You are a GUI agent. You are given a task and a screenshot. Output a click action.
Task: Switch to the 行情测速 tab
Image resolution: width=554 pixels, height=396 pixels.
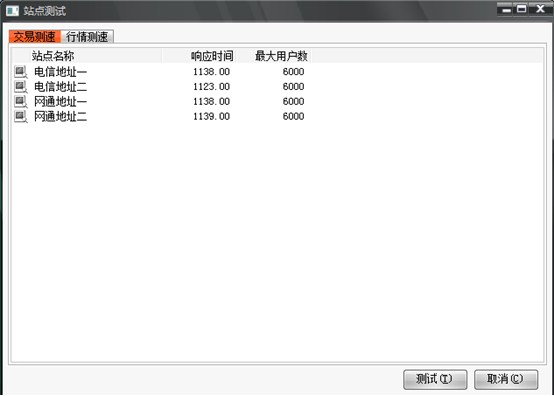[x=87, y=36]
